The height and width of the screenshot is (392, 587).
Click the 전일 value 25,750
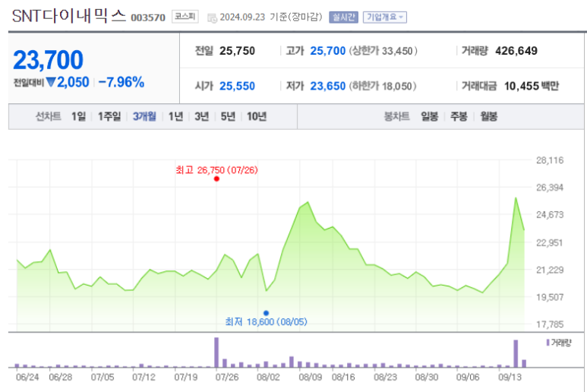pos(237,51)
